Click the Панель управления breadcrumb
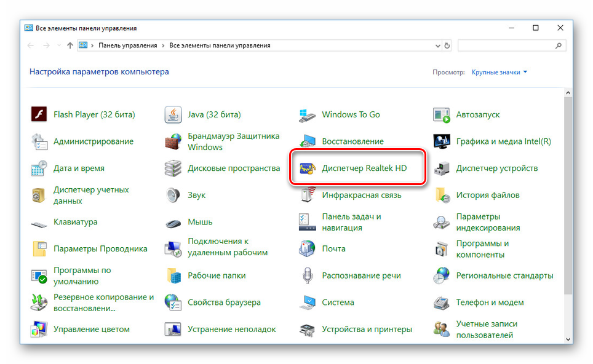The image size is (593, 364). [127, 45]
